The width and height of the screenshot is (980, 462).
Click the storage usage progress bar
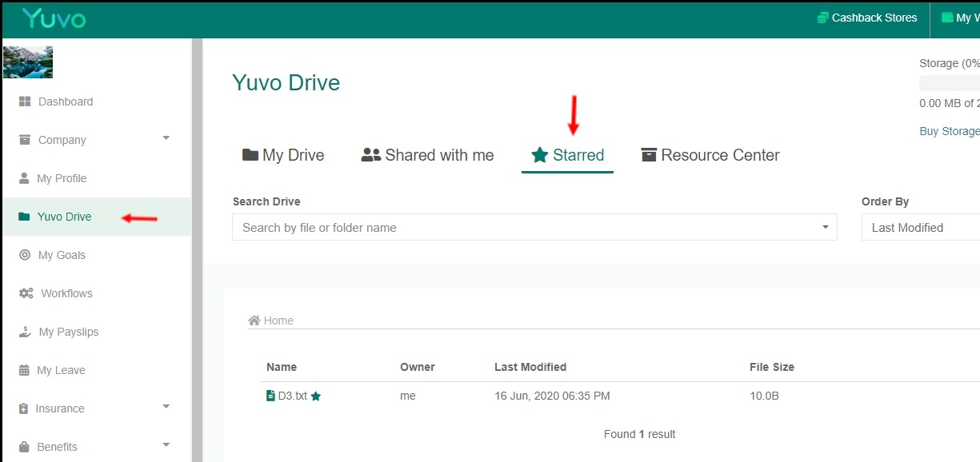point(950,83)
